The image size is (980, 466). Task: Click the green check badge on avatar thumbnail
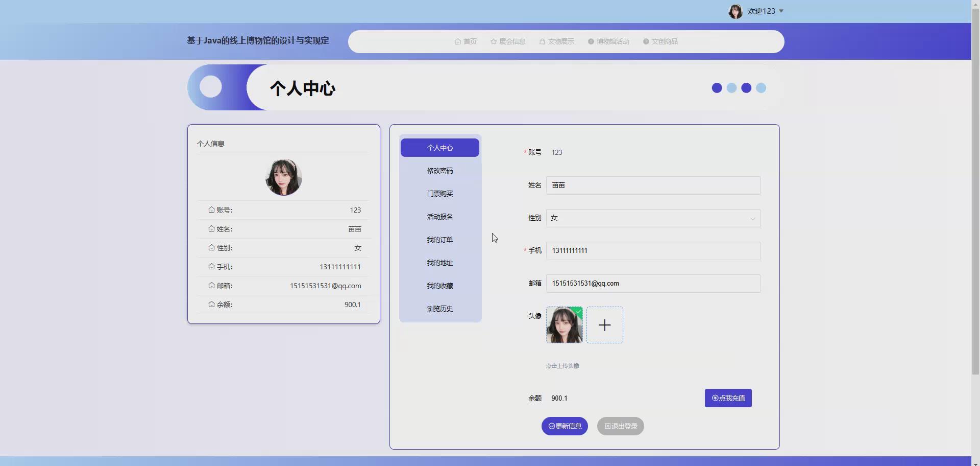coord(578,311)
